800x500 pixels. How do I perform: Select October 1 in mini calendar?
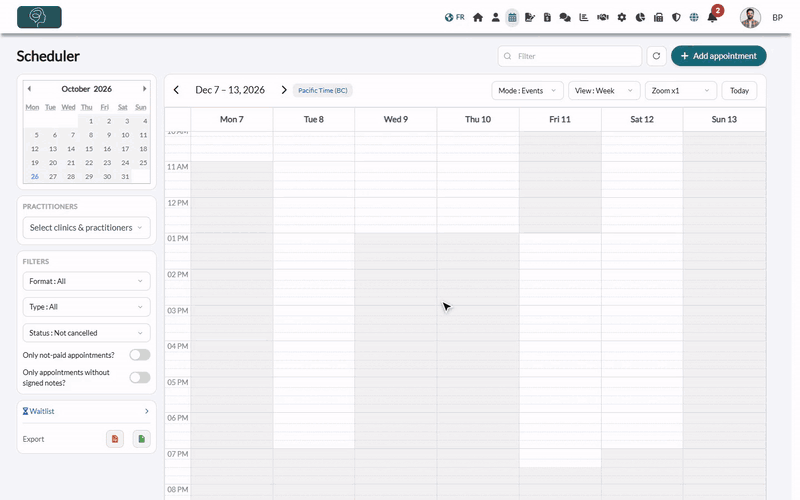91,121
